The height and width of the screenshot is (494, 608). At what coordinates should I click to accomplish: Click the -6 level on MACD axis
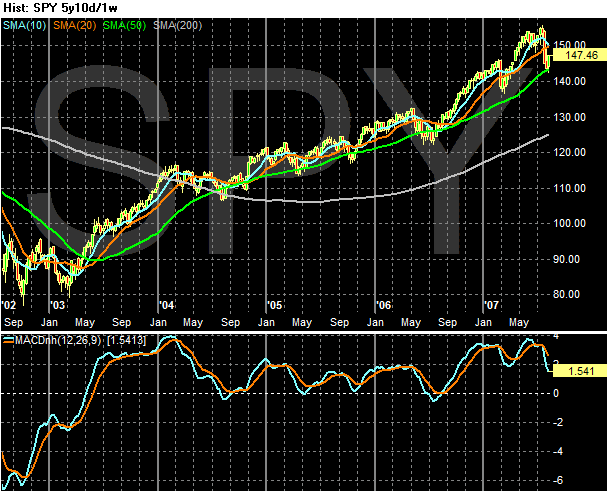click(558, 480)
